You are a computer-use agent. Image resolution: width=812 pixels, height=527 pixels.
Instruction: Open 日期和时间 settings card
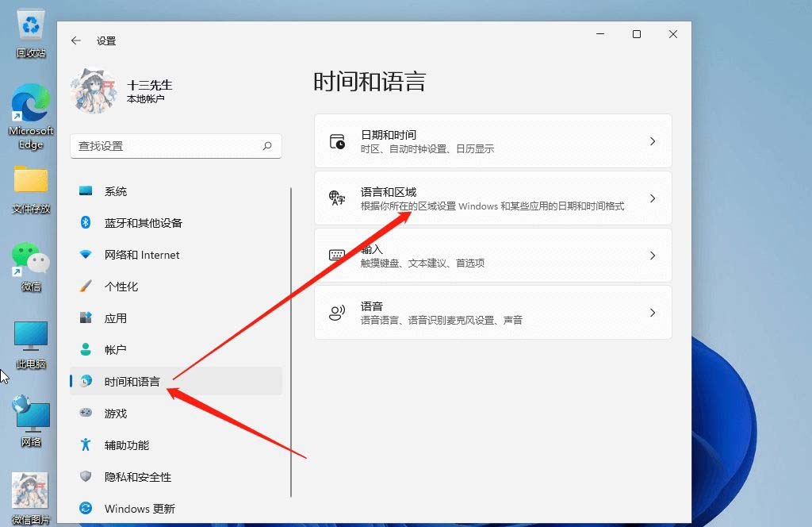click(493, 141)
